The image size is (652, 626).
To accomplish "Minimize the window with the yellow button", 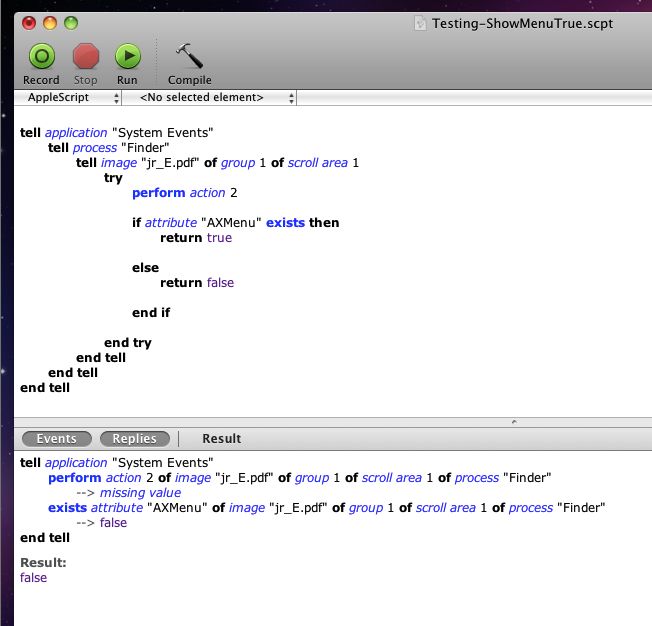I will coord(49,22).
